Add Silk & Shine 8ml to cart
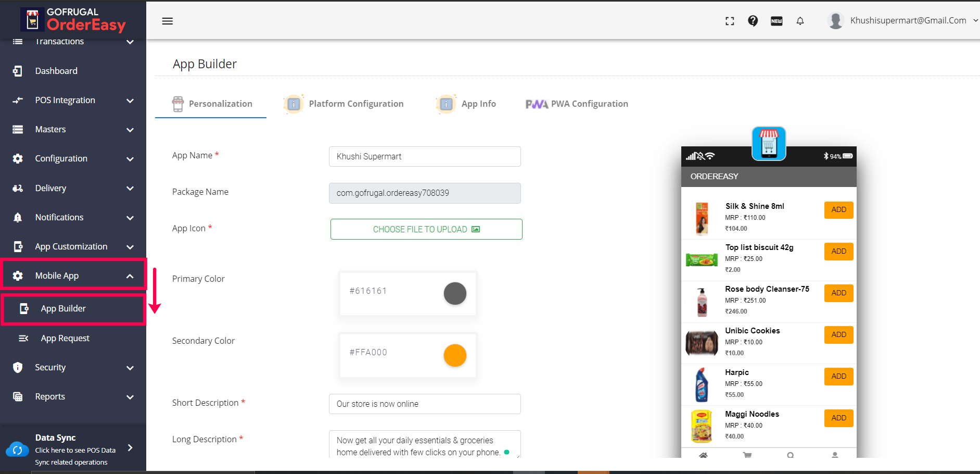 point(838,210)
